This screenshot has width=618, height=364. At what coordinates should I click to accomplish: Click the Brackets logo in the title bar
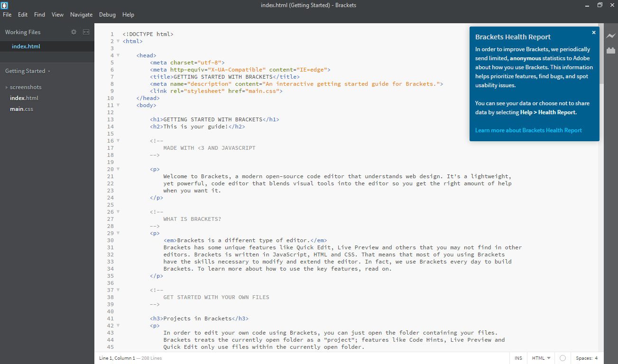[x=5, y=5]
